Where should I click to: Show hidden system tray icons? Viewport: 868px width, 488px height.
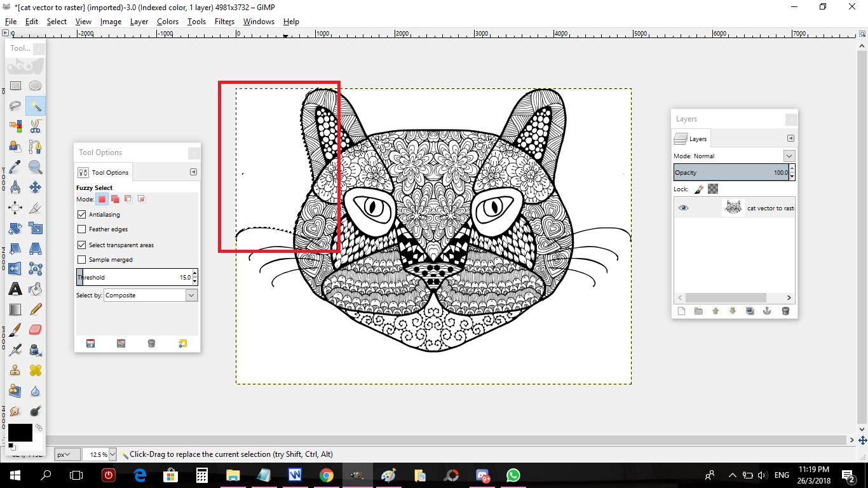(x=733, y=475)
